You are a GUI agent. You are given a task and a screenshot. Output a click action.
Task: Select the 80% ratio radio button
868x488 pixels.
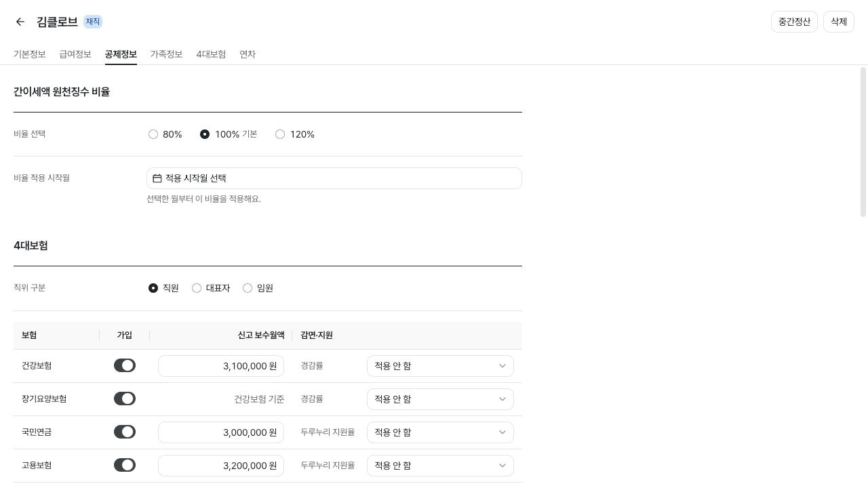[153, 134]
